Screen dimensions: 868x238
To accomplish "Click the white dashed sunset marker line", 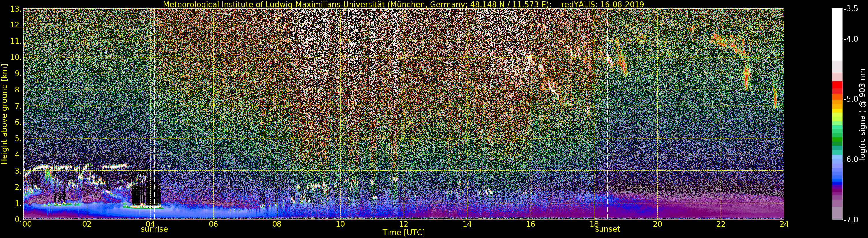I will pos(608,114).
